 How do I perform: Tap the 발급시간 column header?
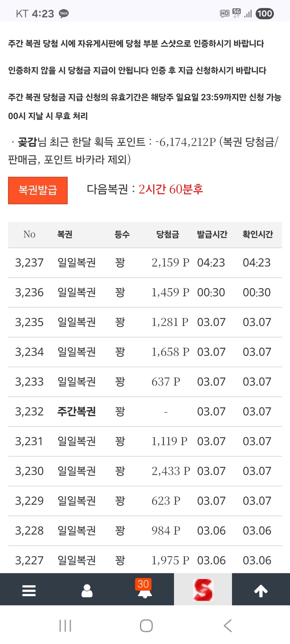click(x=212, y=235)
